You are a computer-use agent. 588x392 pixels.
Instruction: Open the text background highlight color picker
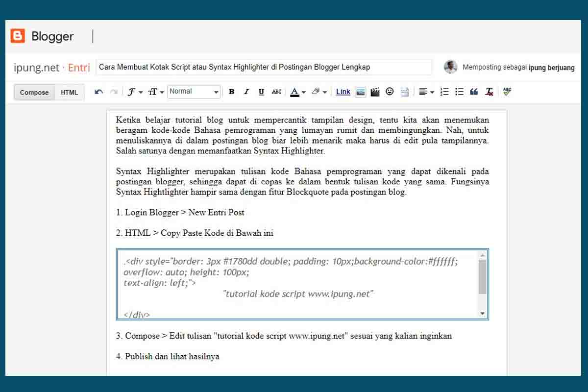319,92
